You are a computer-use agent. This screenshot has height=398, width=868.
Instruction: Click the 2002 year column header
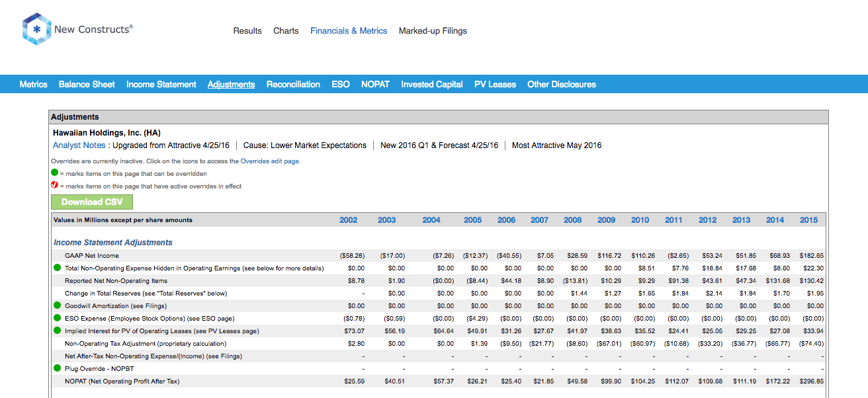(x=349, y=220)
